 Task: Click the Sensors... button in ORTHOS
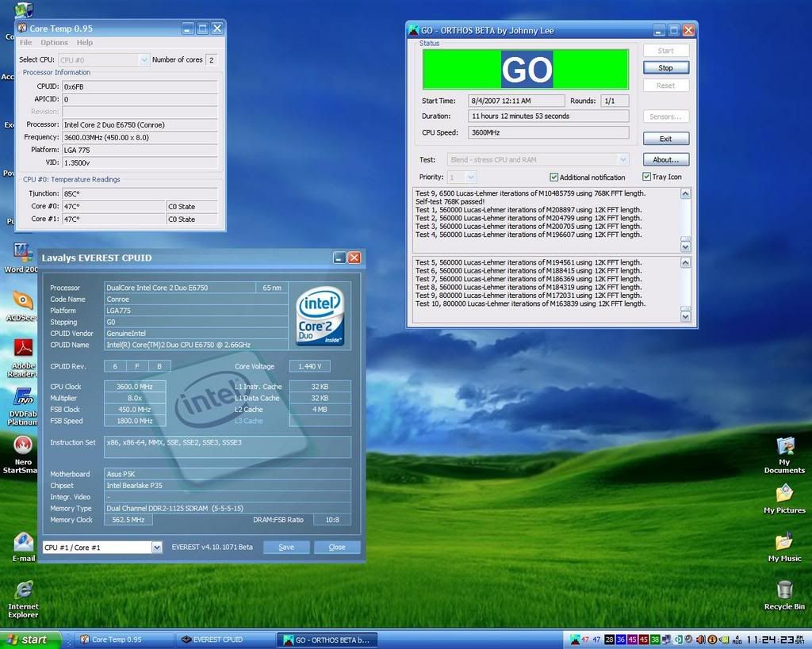click(x=666, y=116)
